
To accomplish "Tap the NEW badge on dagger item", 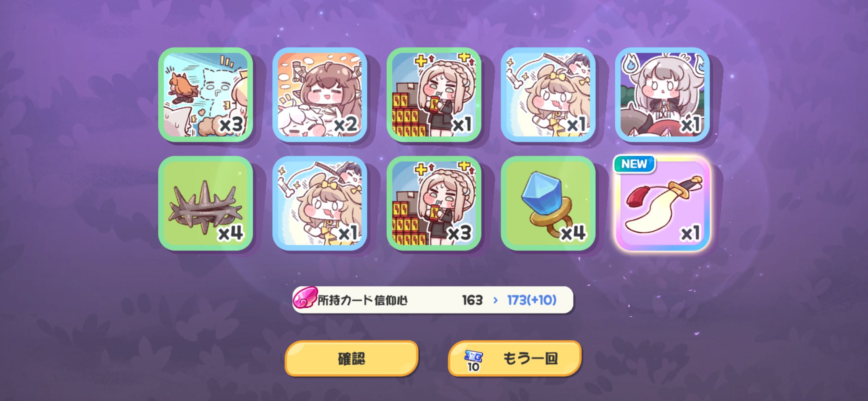I will click(x=634, y=164).
